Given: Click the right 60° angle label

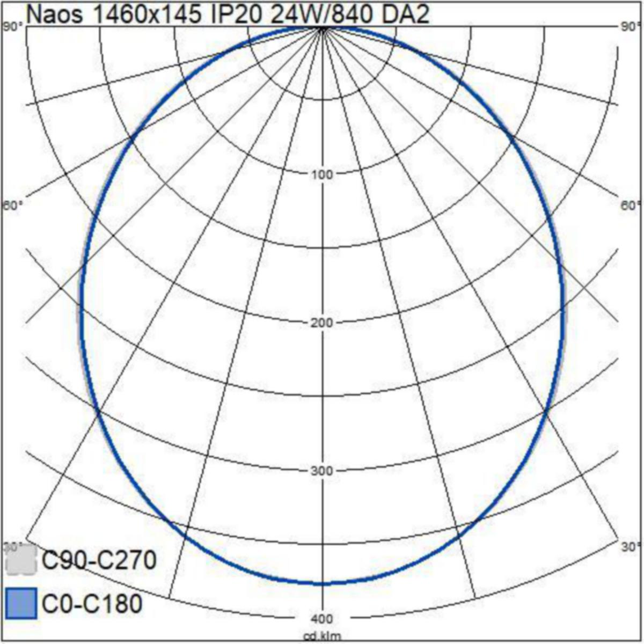Looking at the screenshot, I should click(631, 206).
